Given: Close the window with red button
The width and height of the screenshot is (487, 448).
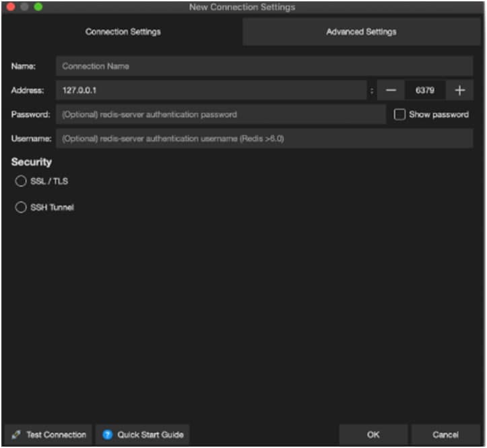Looking at the screenshot, I should [x=11, y=7].
